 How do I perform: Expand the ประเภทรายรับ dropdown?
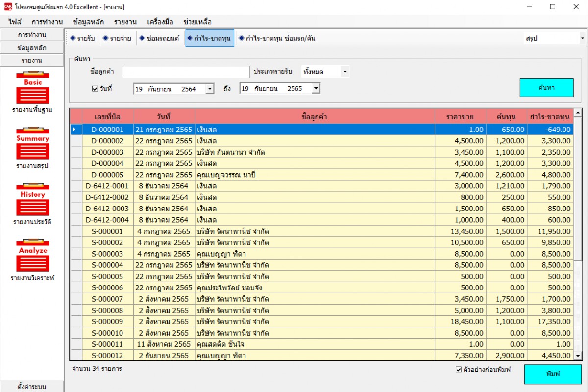coord(345,72)
